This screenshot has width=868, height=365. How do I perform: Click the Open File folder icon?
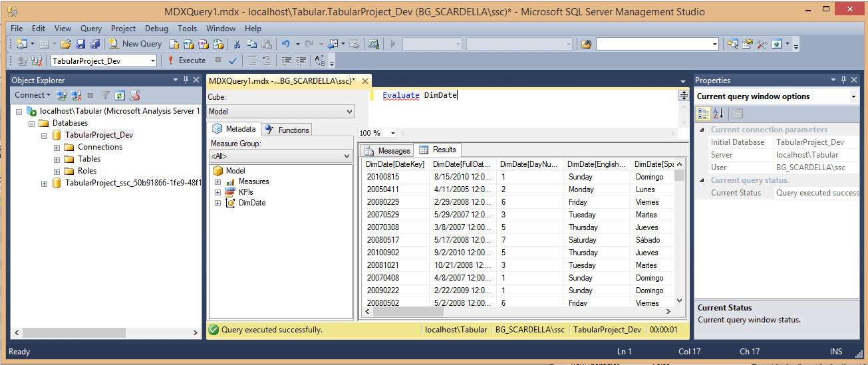click(x=66, y=44)
